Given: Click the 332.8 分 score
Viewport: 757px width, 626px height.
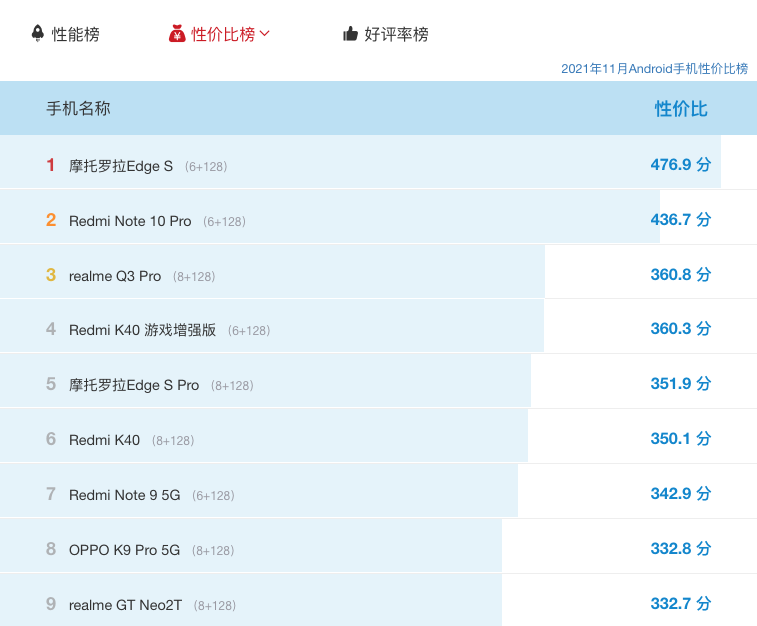Looking at the screenshot, I should click(681, 549).
